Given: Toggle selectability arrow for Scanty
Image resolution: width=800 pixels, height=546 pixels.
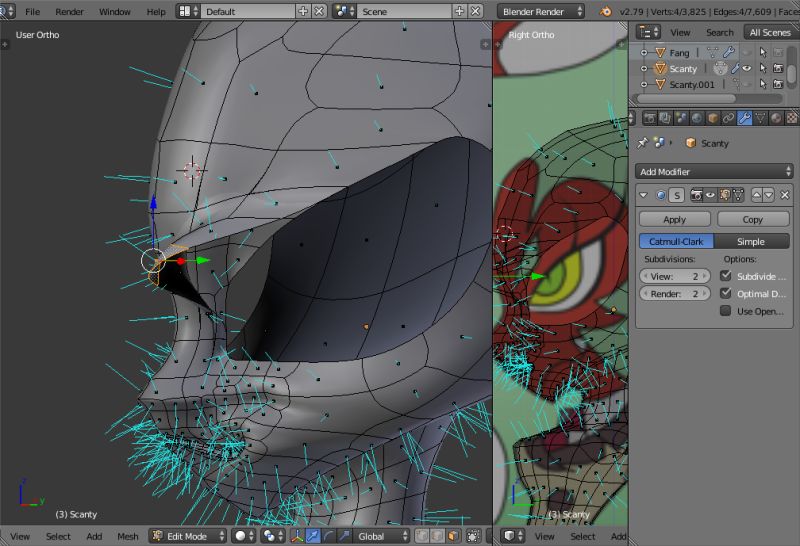Looking at the screenshot, I should click(763, 68).
